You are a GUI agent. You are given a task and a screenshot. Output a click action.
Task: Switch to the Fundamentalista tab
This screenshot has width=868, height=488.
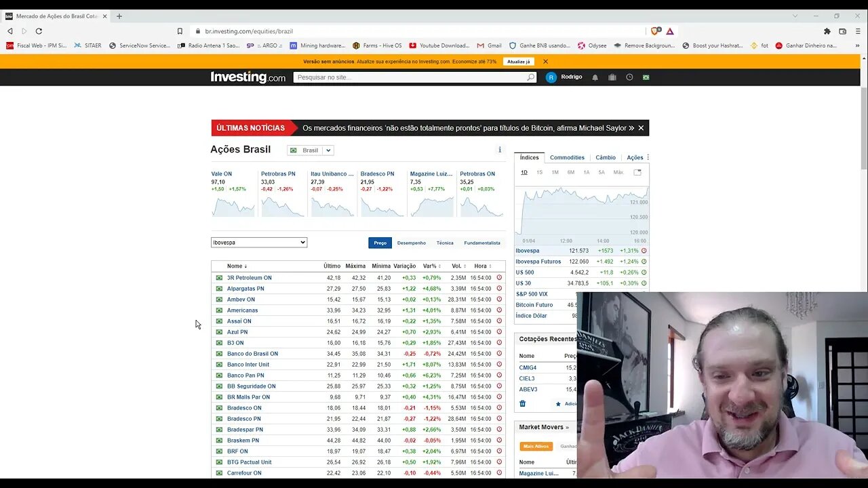[x=482, y=243]
